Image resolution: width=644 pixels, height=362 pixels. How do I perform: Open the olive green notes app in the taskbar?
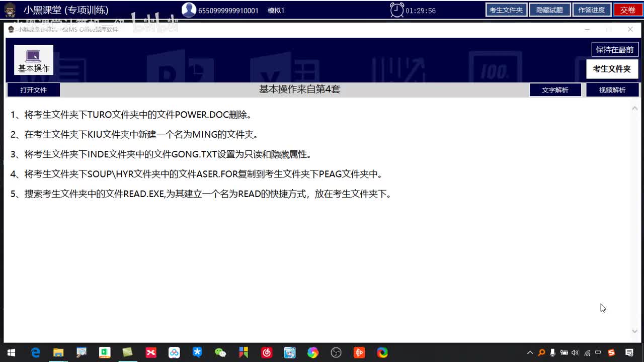coord(128,352)
